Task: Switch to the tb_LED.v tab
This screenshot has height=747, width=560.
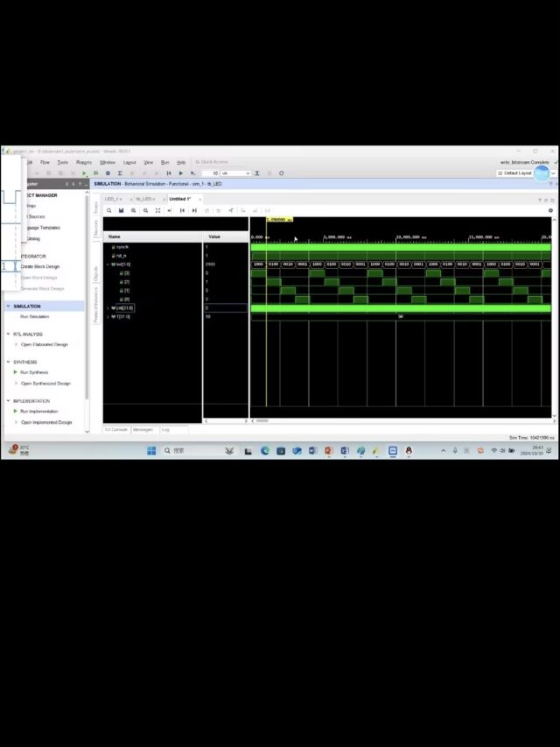Action: [x=143, y=199]
